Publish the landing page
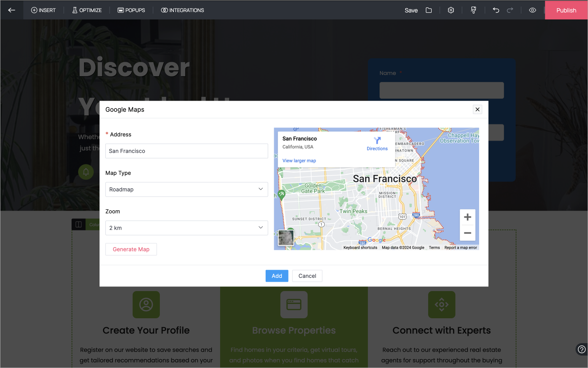 (x=566, y=10)
